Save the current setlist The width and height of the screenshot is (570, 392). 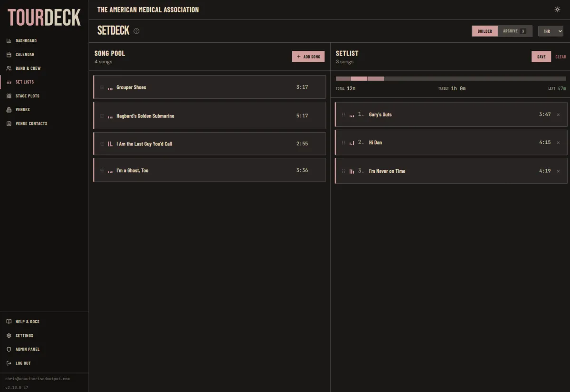click(x=541, y=56)
